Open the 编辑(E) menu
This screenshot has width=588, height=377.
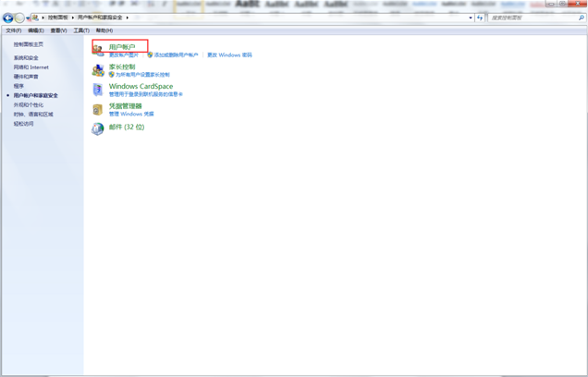point(36,30)
